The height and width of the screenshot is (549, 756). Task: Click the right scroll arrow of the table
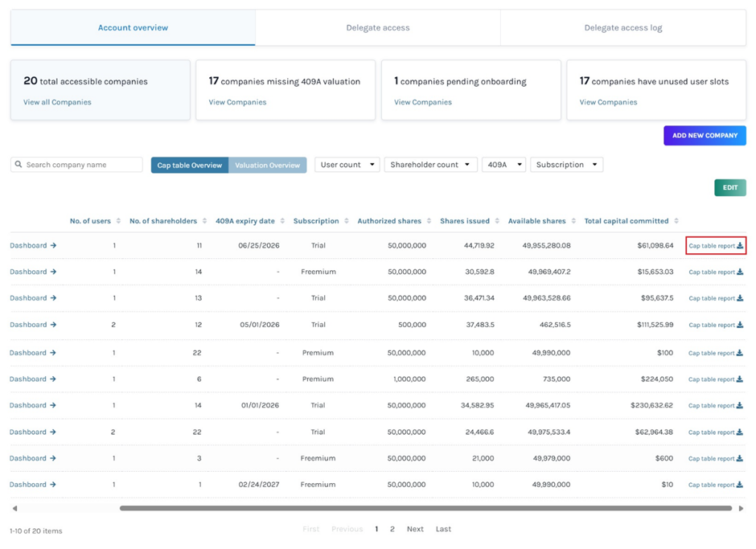pos(741,508)
